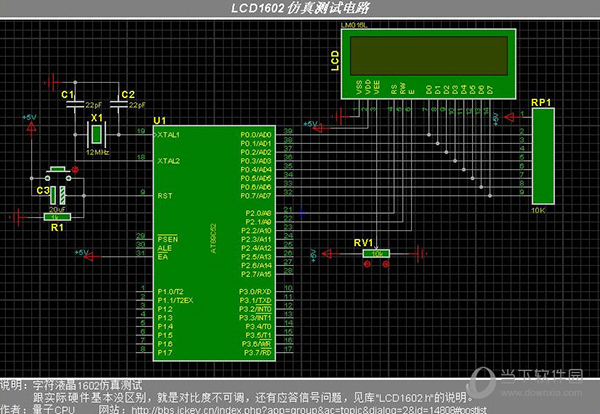The width and height of the screenshot is (600, 414).
Task: Click the dark LCD screen area
Action: pos(429,56)
